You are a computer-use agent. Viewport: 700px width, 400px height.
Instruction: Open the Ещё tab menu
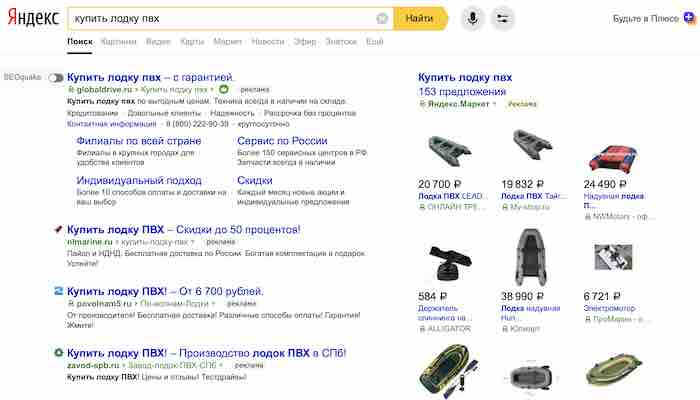(375, 42)
